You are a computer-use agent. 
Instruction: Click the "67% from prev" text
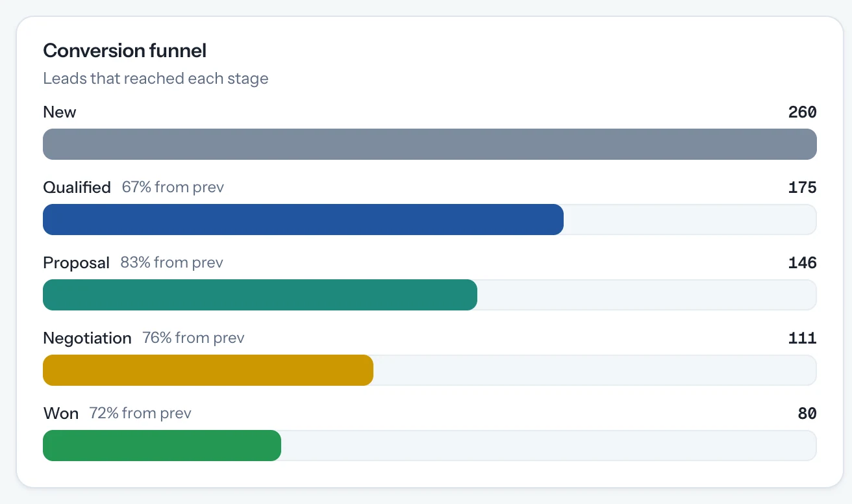coord(173,188)
